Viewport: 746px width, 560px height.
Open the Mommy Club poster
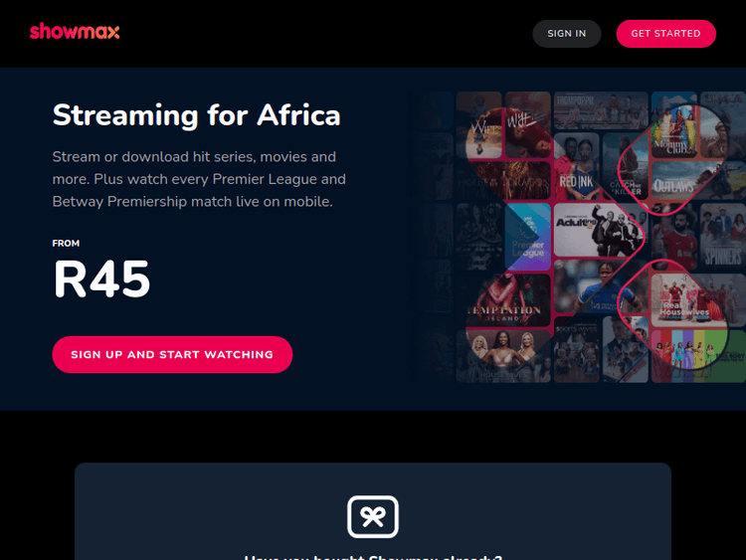tap(673, 124)
